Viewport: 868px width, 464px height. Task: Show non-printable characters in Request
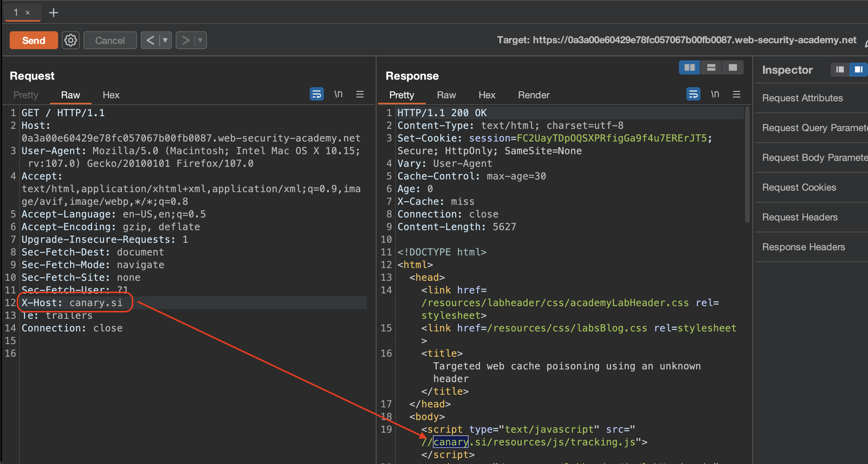pos(338,94)
